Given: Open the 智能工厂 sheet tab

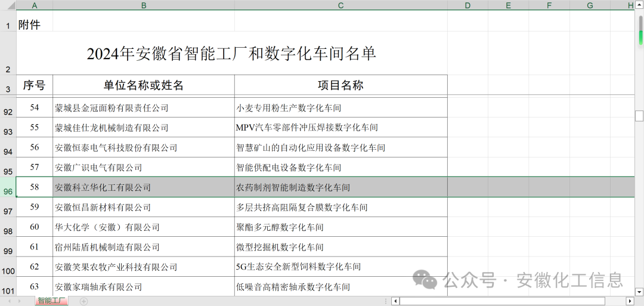Looking at the screenshot, I should tap(52, 301).
